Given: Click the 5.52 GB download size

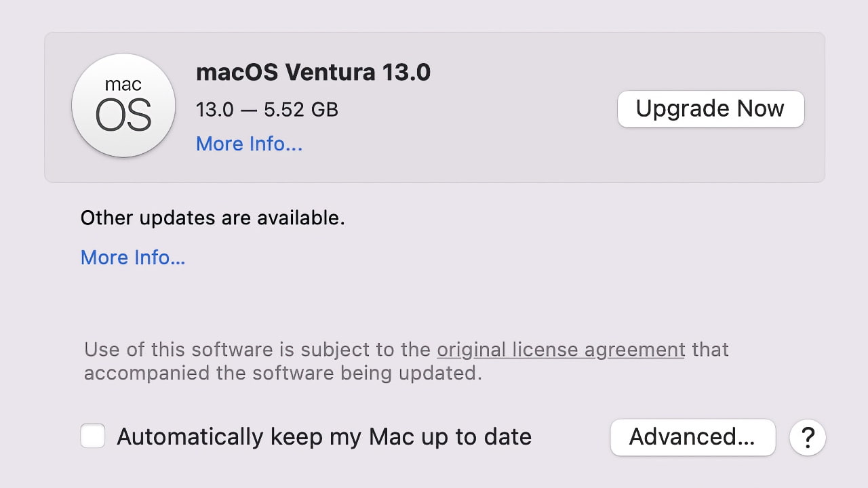Looking at the screenshot, I should (x=301, y=110).
